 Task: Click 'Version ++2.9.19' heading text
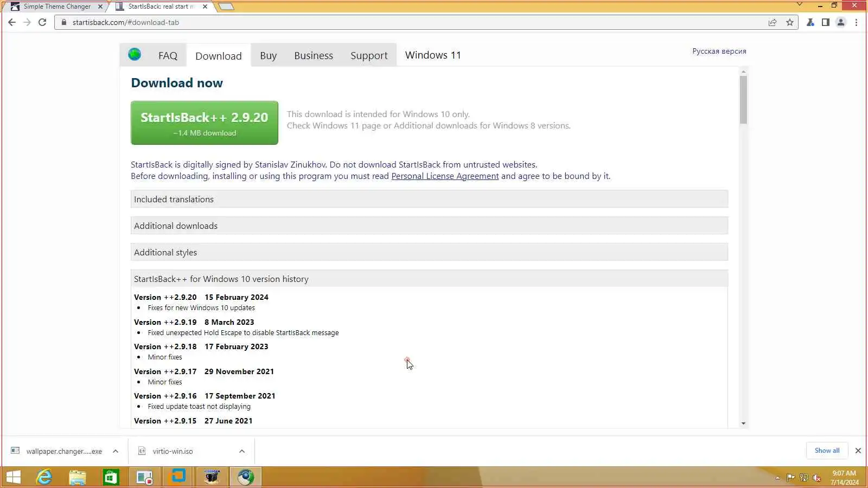tap(165, 322)
